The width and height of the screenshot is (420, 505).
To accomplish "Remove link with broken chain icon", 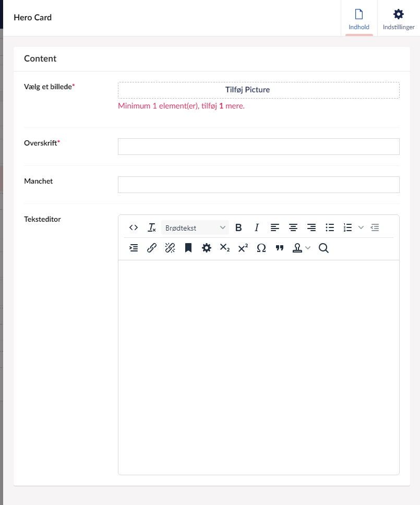I will point(170,248).
